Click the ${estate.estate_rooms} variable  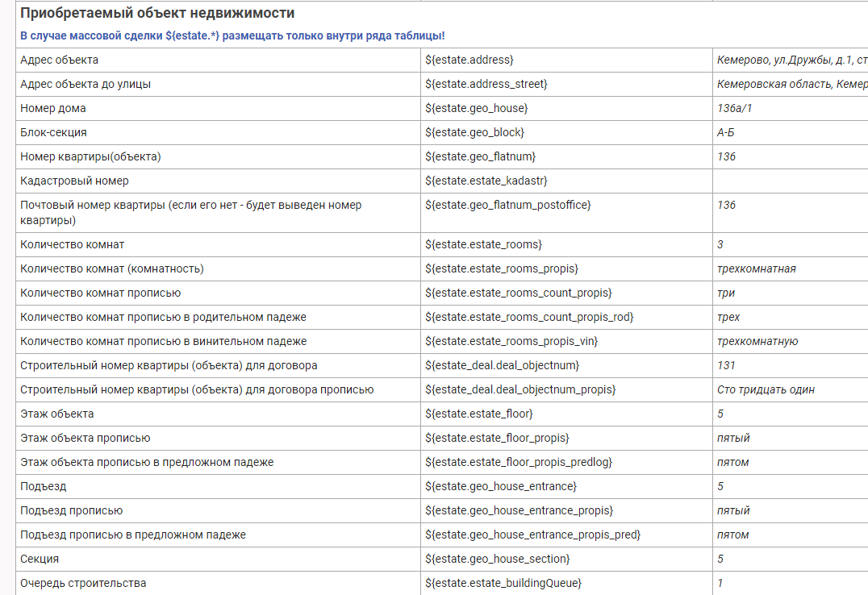click(483, 244)
